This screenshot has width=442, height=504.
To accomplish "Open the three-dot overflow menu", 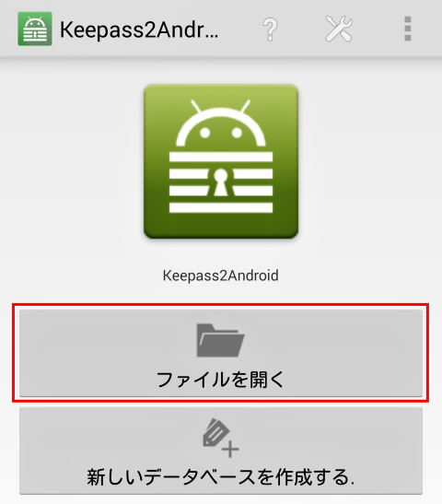I will pos(408,29).
